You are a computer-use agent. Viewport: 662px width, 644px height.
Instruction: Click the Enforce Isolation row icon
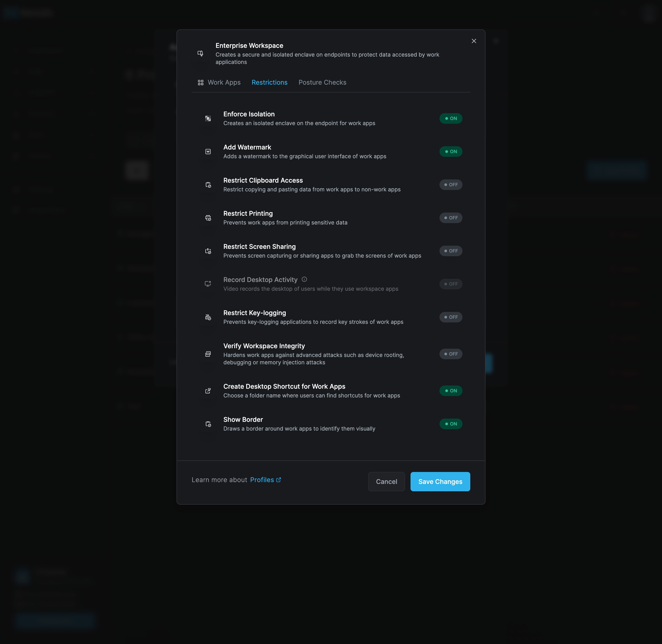(208, 118)
